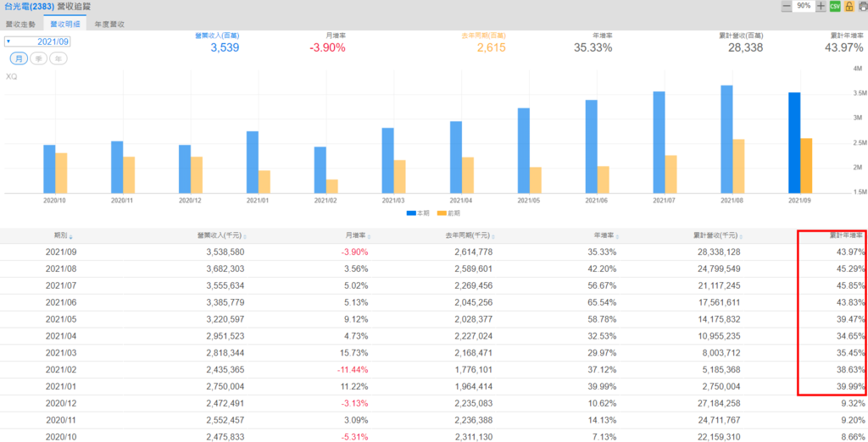Click the 15.73% monthly change cell
The height and width of the screenshot is (442, 868).
(355, 353)
